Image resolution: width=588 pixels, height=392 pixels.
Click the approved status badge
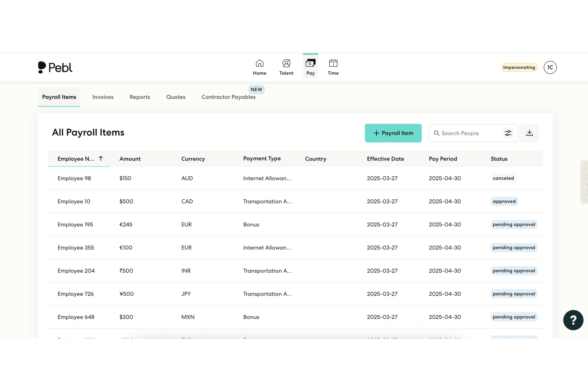point(504,201)
